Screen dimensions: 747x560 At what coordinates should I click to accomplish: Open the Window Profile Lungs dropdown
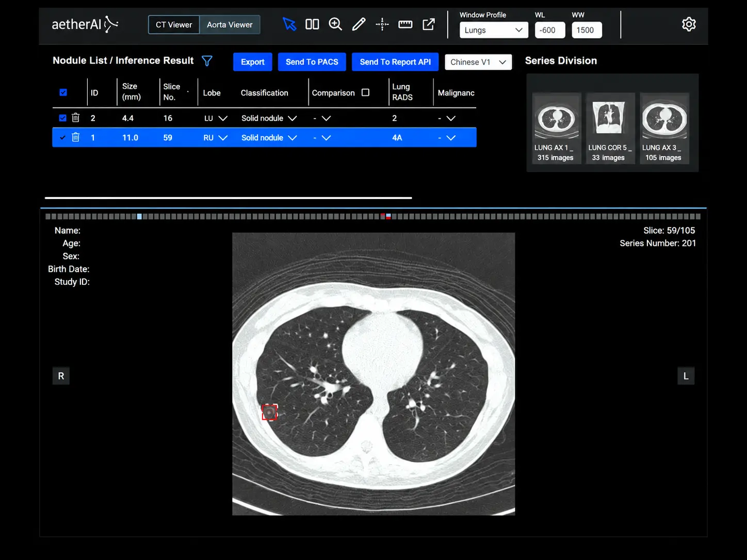point(494,30)
